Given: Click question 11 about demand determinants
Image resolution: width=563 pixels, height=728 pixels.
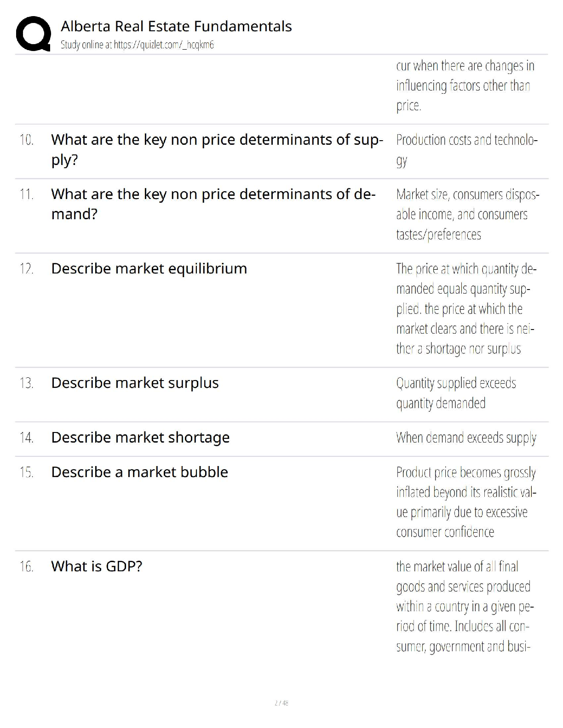Looking at the screenshot, I should coord(213,204).
